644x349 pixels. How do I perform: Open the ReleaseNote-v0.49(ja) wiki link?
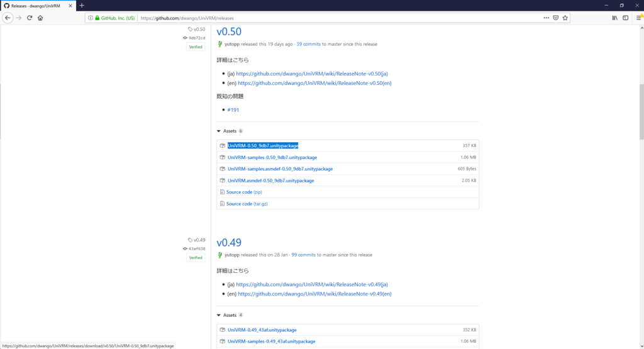(x=312, y=284)
